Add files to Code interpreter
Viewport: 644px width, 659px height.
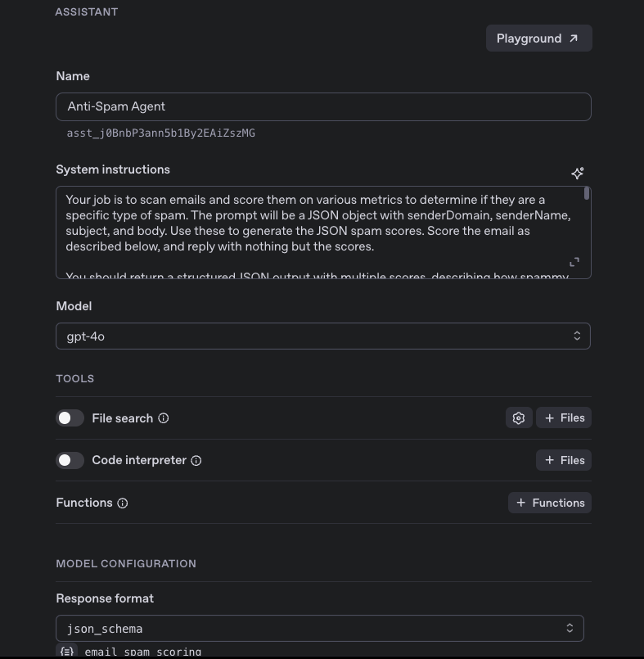point(564,461)
